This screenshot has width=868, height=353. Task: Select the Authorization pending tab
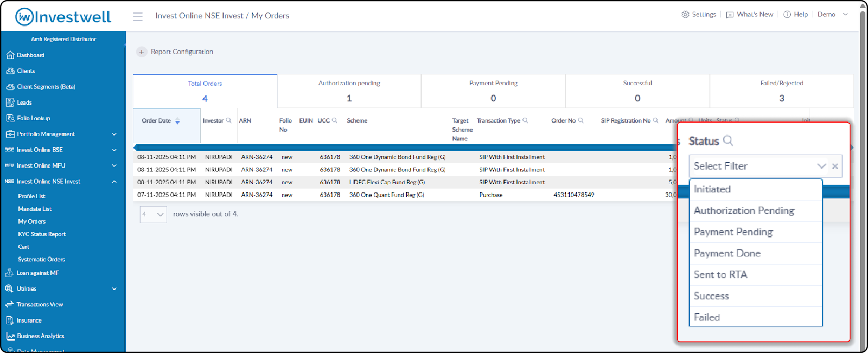click(349, 91)
